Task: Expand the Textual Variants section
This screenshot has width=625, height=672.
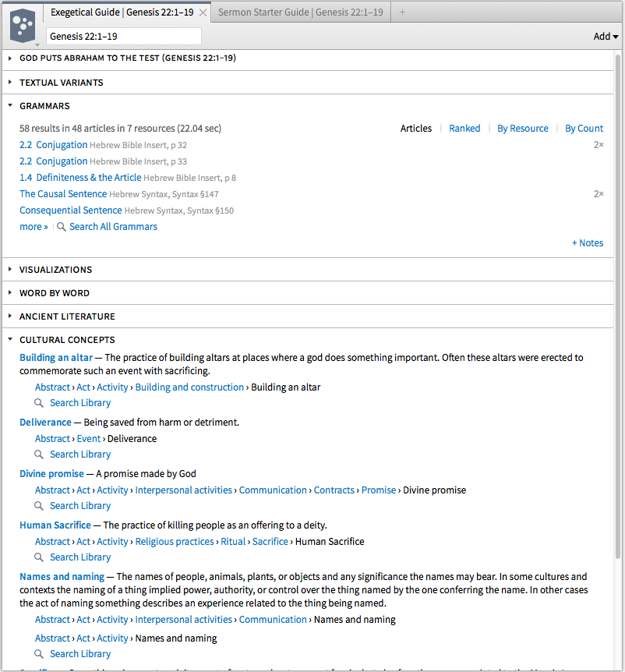Action: (10, 83)
